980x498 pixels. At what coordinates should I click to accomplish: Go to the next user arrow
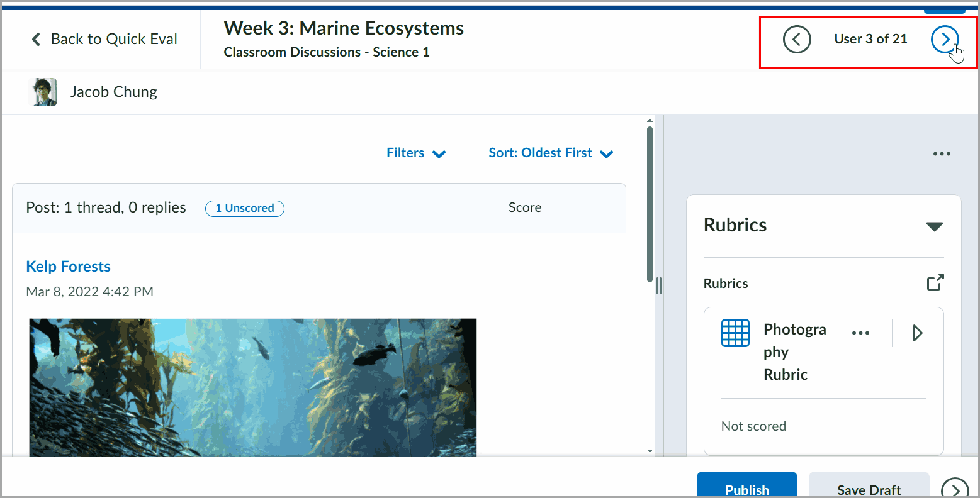tap(944, 40)
